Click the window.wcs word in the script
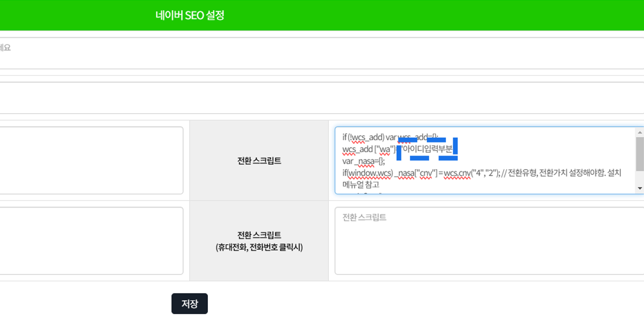 (x=370, y=173)
